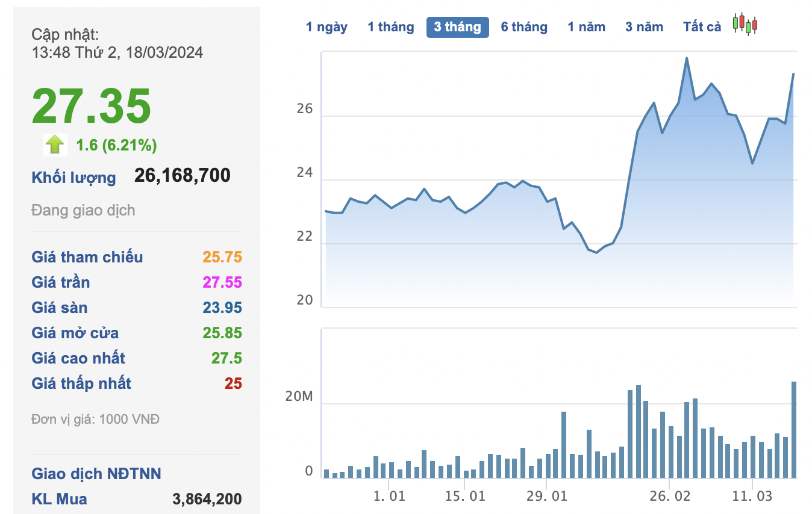
Task: Click the 'Giá trần' label
Action: 61,282
